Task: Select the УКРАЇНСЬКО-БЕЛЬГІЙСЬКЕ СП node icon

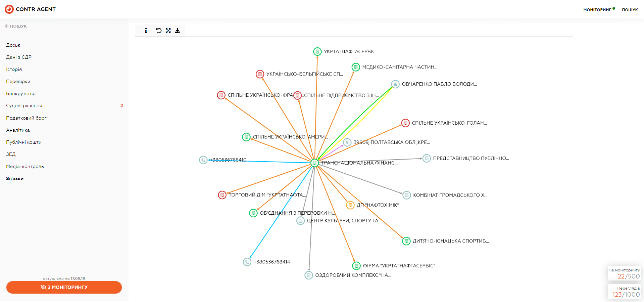Action: point(260,74)
